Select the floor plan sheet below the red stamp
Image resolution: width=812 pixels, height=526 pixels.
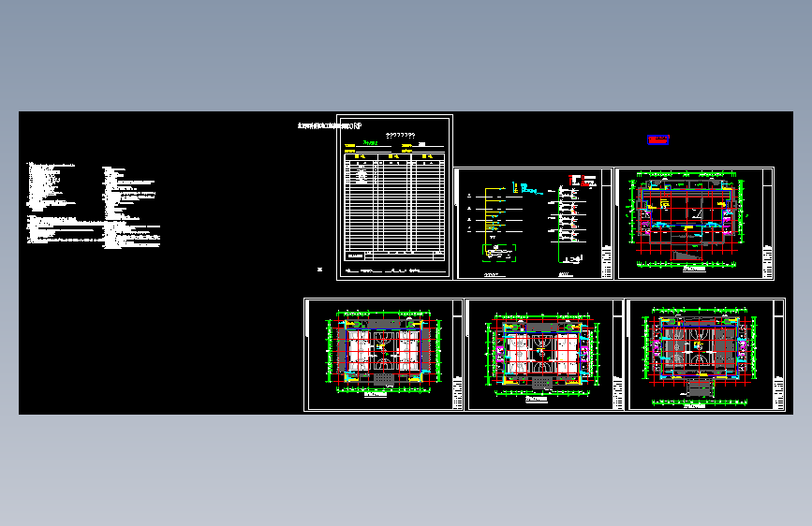(694, 224)
